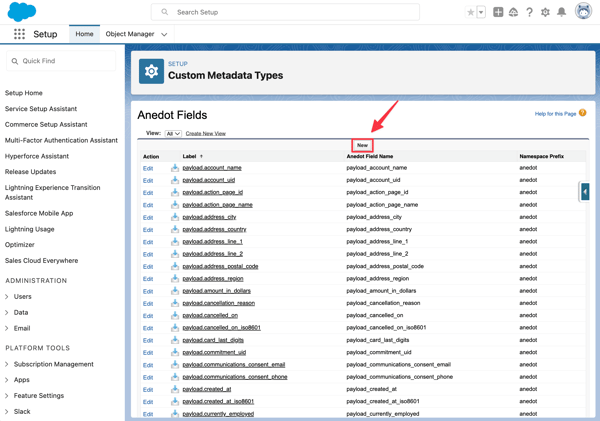Screen dimensions: 600x421
Task: Expand the Apps section
Action: coord(7,380)
